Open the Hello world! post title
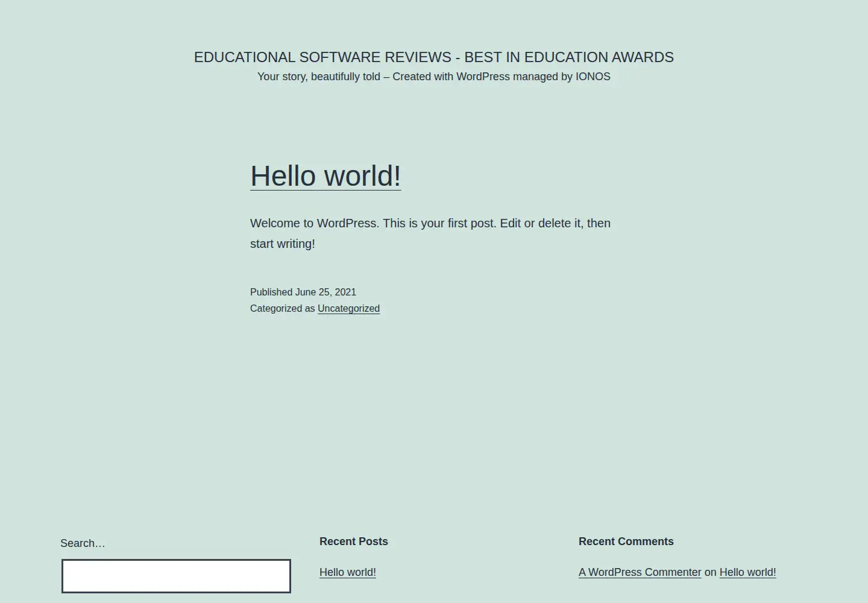This screenshot has width=868, height=603. (x=325, y=176)
